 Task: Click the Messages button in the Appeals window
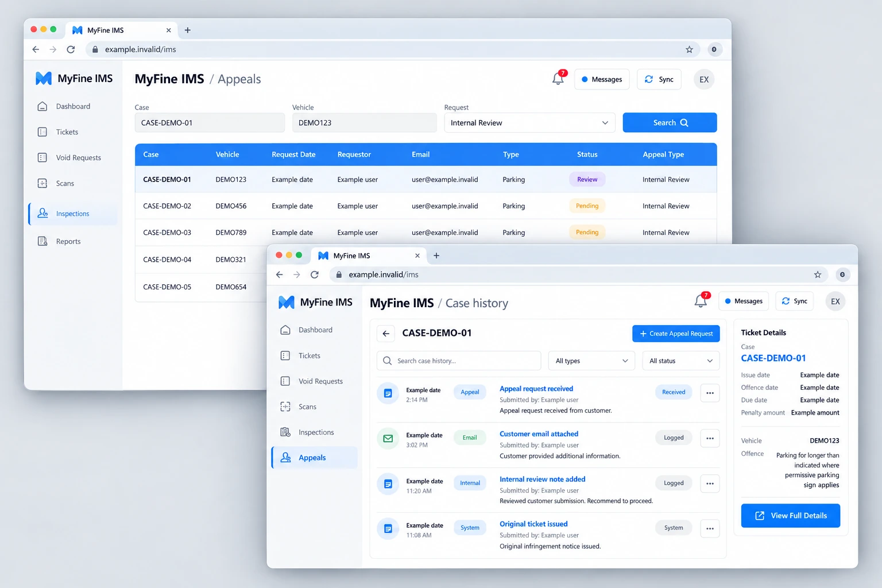(x=602, y=79)
